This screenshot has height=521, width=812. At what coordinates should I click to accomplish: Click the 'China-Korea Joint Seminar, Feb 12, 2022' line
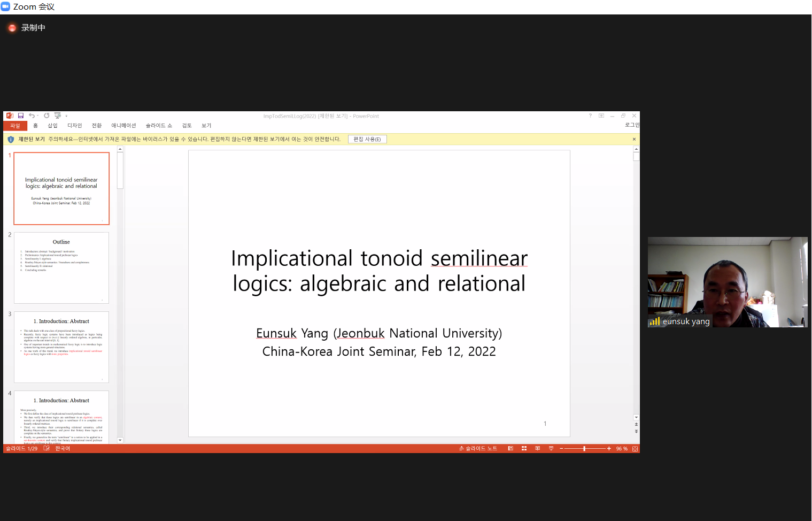pyautogui.click(x=379, y=351)
